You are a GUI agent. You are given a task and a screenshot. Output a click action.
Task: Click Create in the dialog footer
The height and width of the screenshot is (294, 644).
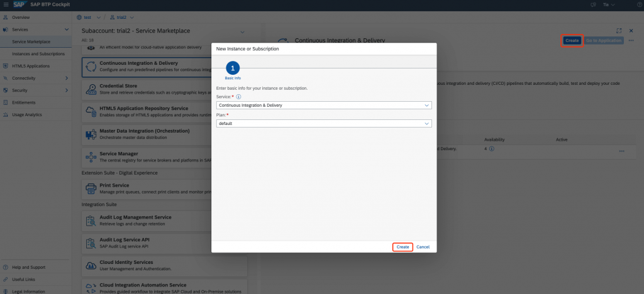click(x=402, y=247)
